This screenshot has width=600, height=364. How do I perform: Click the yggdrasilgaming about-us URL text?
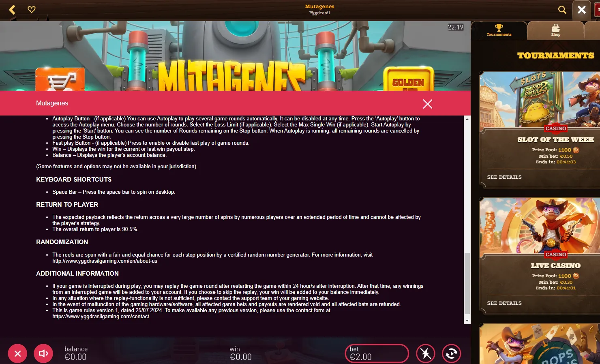[105, 261]
